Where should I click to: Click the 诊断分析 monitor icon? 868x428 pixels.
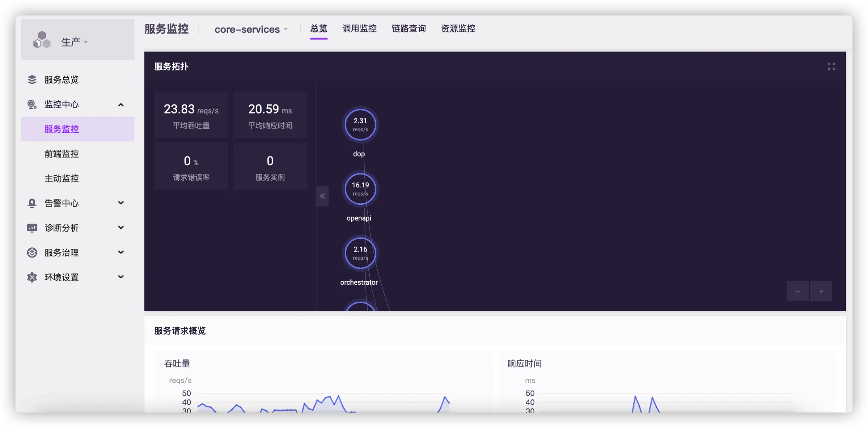coord(32,228)
